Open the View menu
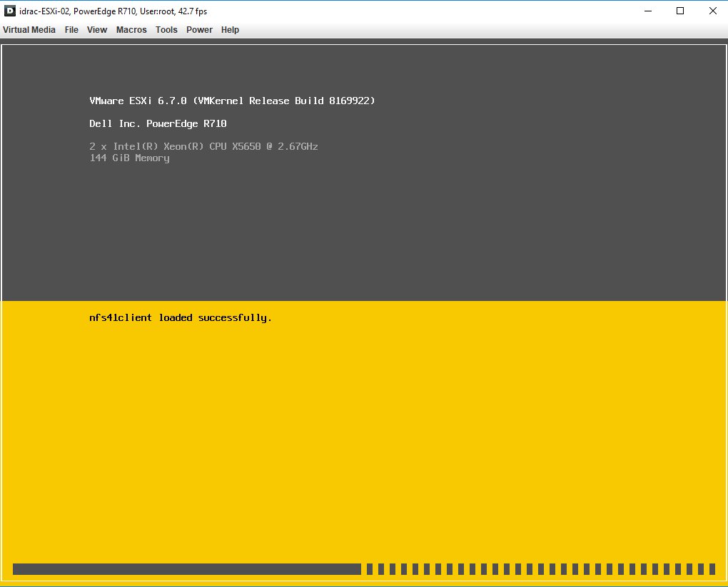The image size is (728, 587). [97, 30]
